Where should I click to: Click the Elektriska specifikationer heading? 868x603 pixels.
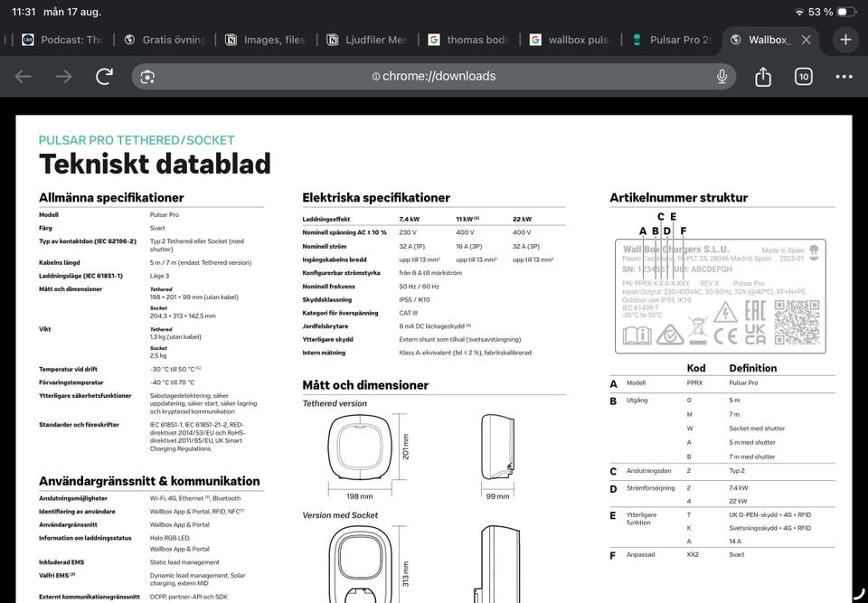(376, 198)
